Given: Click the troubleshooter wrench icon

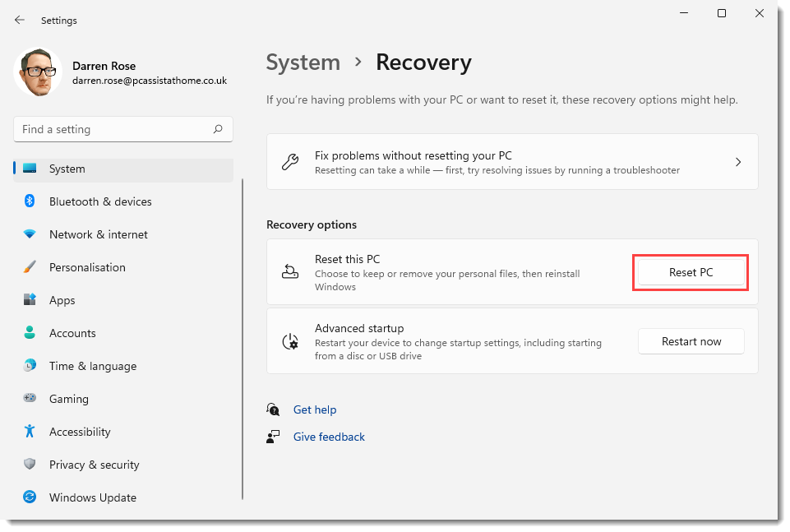Looking at the screenshot, I should (x=290, y=161).
